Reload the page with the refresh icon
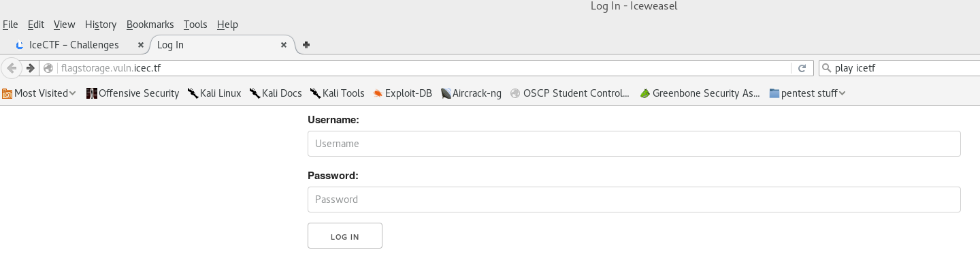The width and height of the screenshot is (980, 269). [x=802, y=68]
